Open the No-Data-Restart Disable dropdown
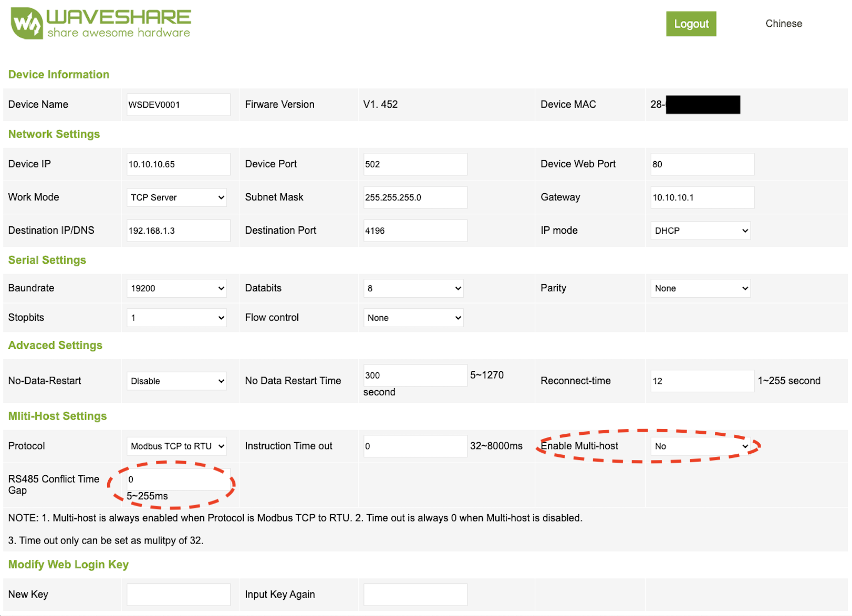Screen dimensions: 852x616 tap(176, 381)
